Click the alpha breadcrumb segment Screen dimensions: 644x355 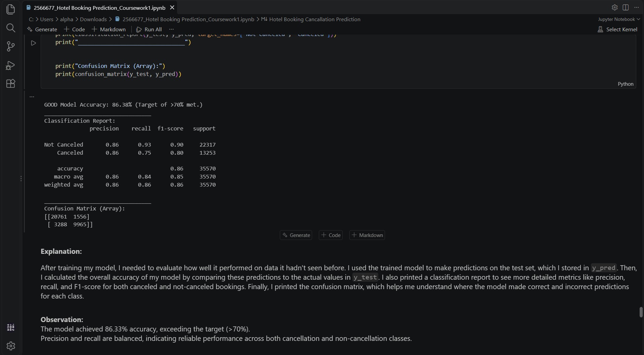pyautogui.click(x=67, y=19)
